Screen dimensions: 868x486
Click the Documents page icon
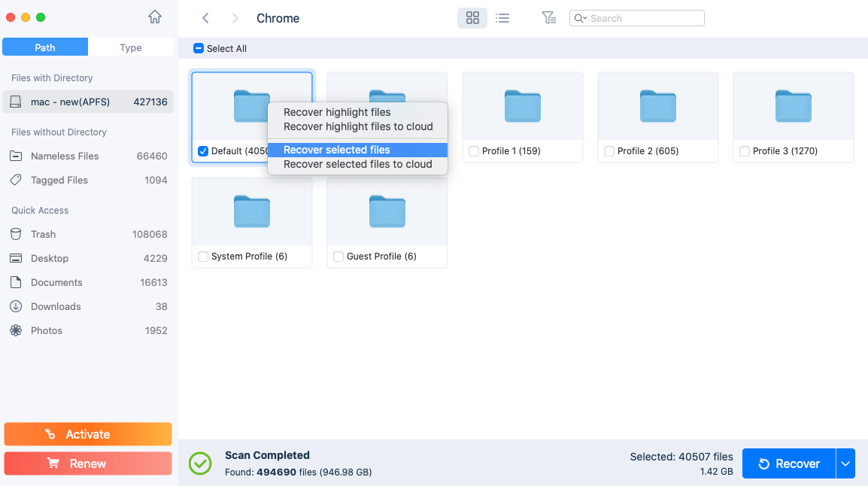16,282
